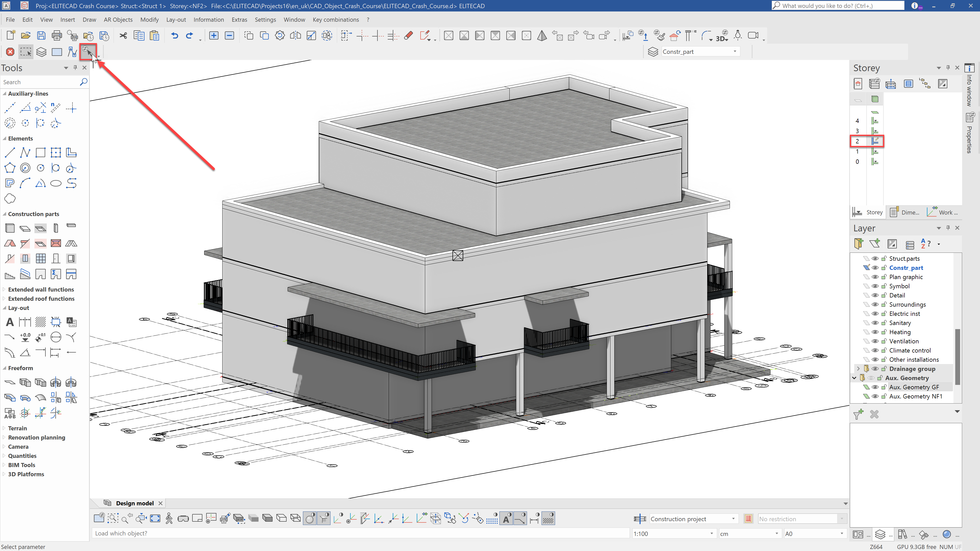Hide the Symbol layer with eye icon
This screenshot has width=980, height=551.
[875, 286]
